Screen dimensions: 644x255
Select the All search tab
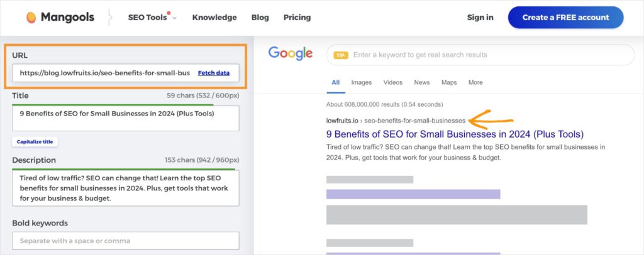(x=336, y=82)
